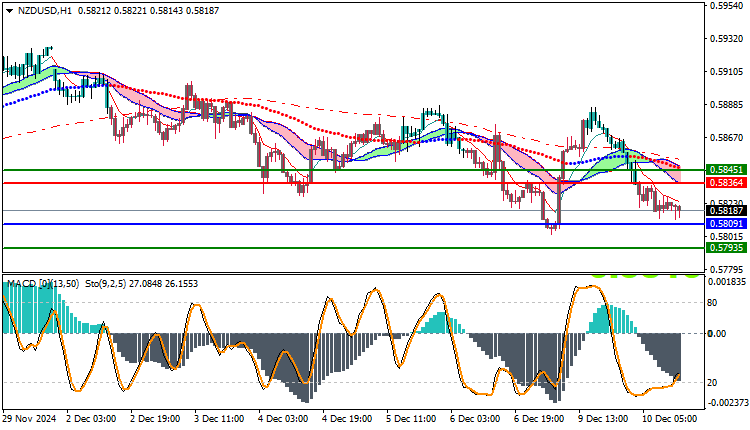Click the high price 0.58221 in header
This screenshot has width=750, height=430.
130,10
